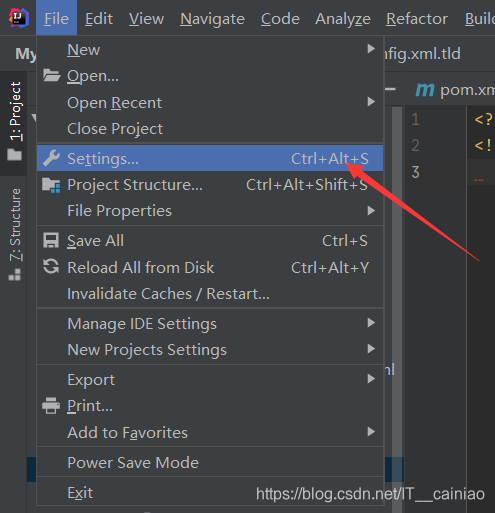The width and height of the screenshot is (495, 513).
Task: Open the View menu
Action: click(x=146, y=19)
